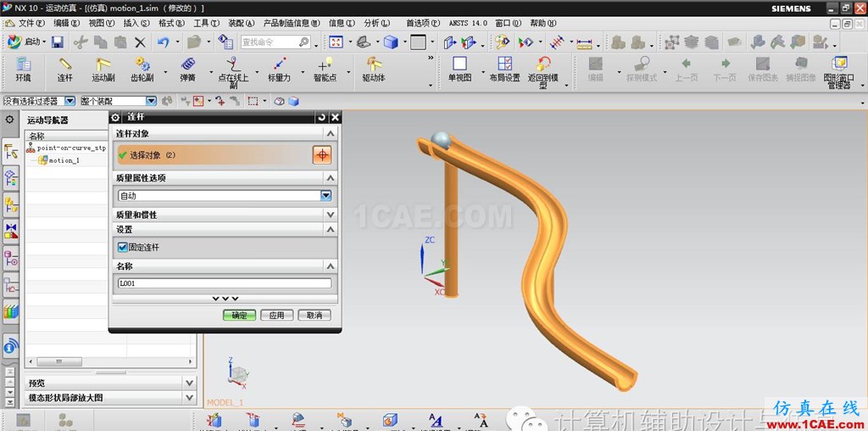
Task: Select the shaded blue cube rendering icon
Action: click(391, 42)
